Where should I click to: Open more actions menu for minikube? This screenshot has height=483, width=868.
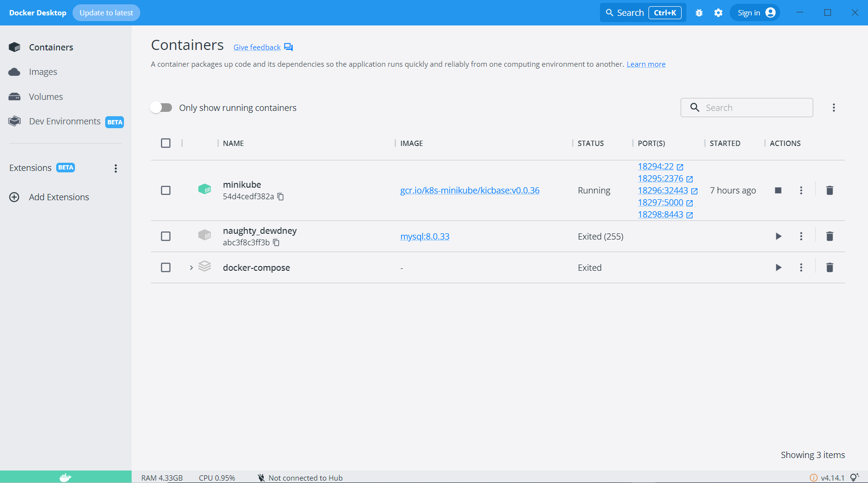click(801, 191)
